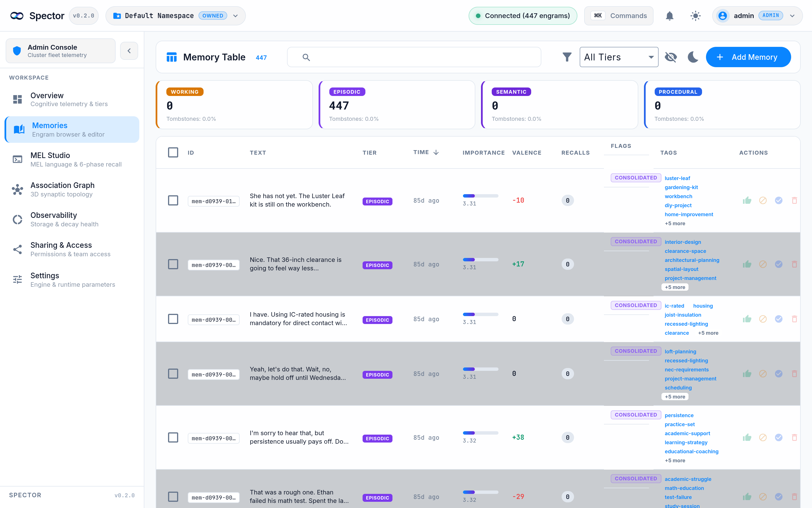Expand +5 more tags on Luster Leaf row
Viewport: 812px width, 508px height.
(x=675, y=224)
